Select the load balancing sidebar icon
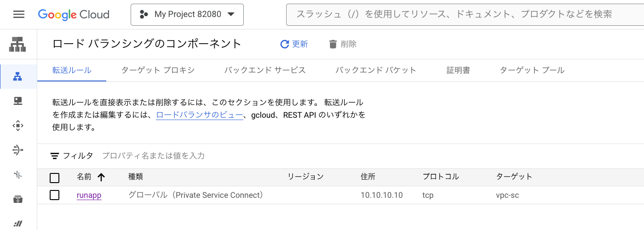This screenshot has height=230, width=644. point(18,76)
